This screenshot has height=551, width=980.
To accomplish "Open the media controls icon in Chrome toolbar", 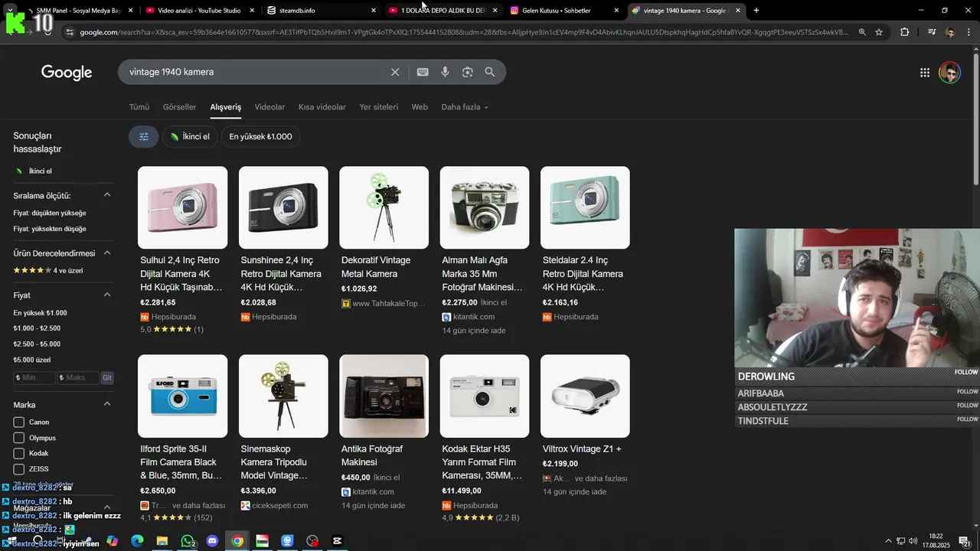I will (932, 32).
